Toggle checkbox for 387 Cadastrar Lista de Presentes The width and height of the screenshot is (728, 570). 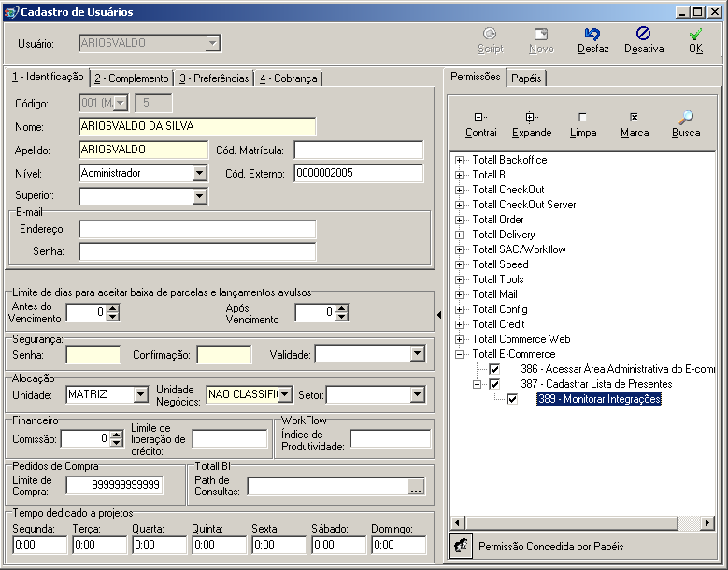click(x=494, y=384)
